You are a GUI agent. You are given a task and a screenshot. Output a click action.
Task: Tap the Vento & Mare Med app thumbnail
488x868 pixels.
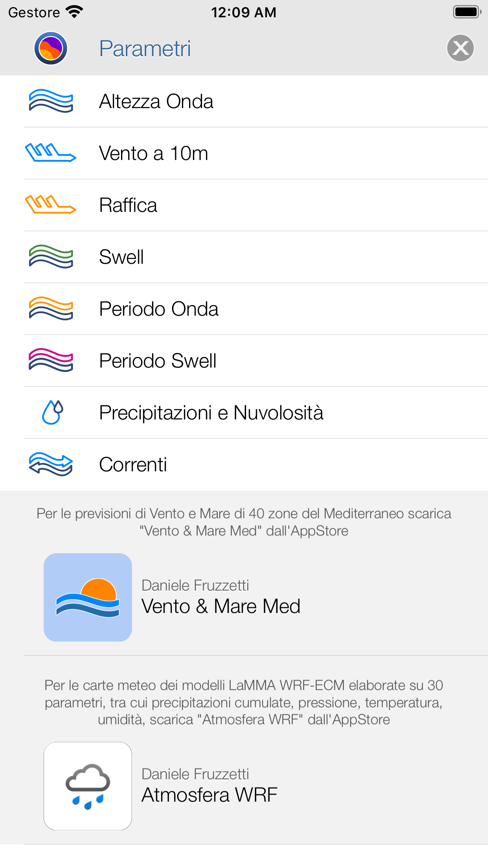88,597
